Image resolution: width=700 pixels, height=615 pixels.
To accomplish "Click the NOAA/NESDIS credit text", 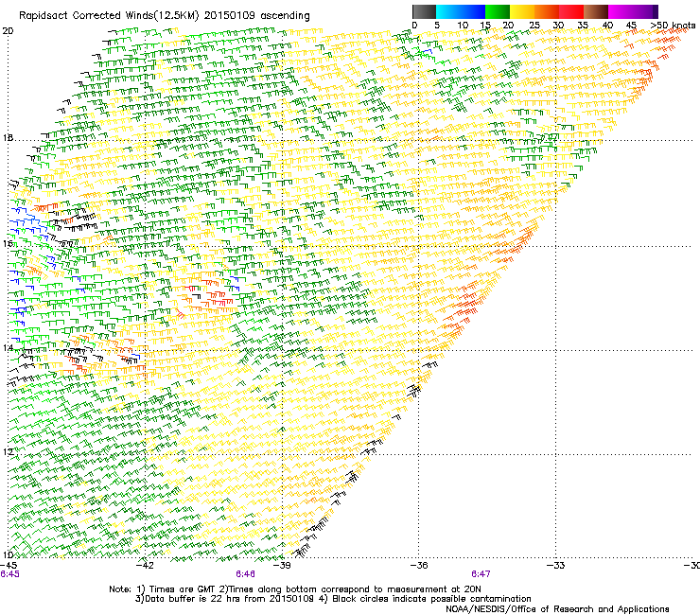I will tap(557, 609).
